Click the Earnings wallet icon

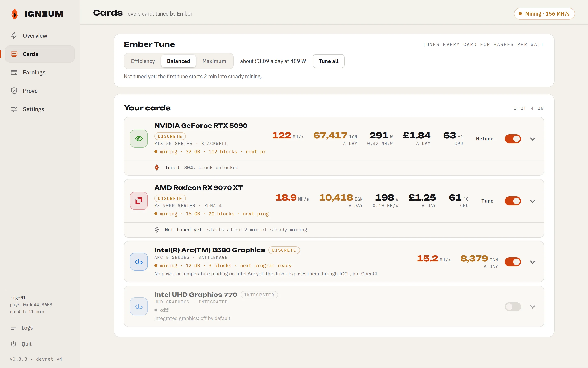[x=14, y=73]
